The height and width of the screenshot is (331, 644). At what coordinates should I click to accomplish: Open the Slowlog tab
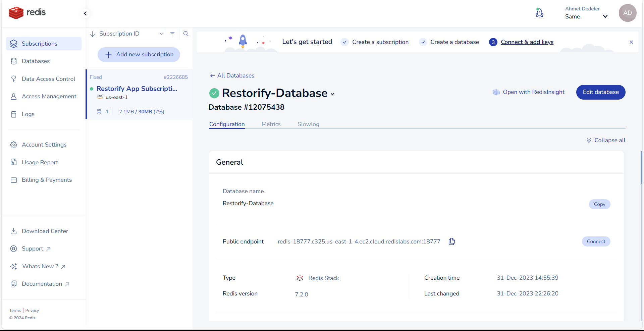click(x=308, y=124)
